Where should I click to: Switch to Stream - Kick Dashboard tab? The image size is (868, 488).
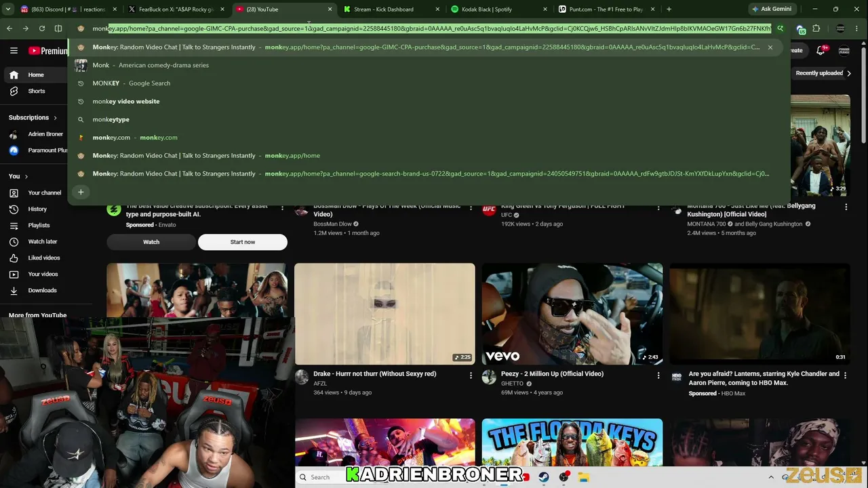click(x=390, y=9)
